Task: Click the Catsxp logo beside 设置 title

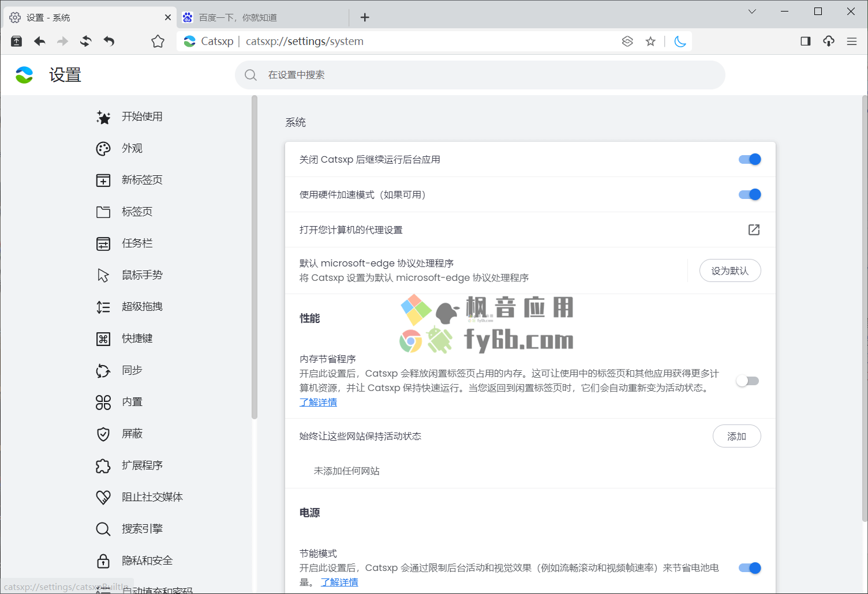Action: click(x=24, y=75)
